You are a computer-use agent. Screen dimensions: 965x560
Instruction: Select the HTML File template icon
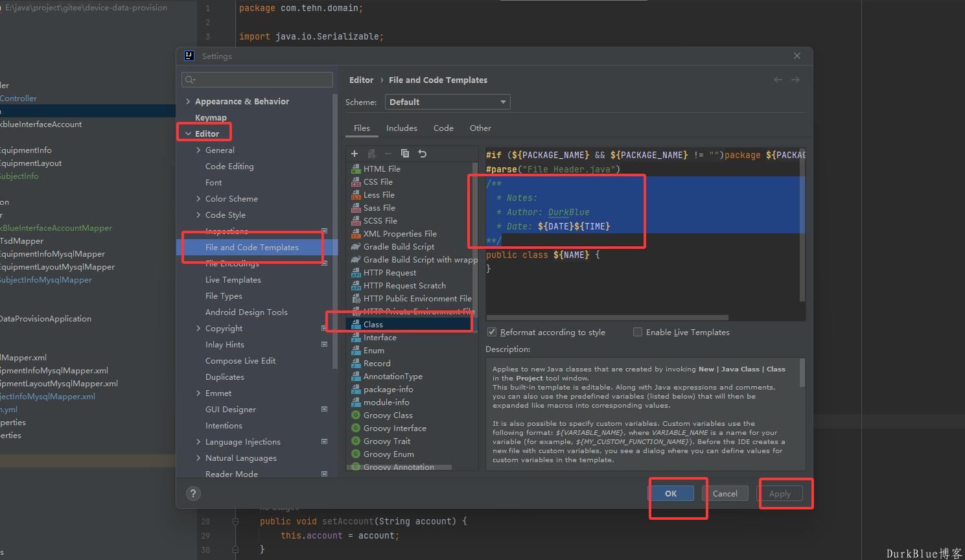coord(356,169)
